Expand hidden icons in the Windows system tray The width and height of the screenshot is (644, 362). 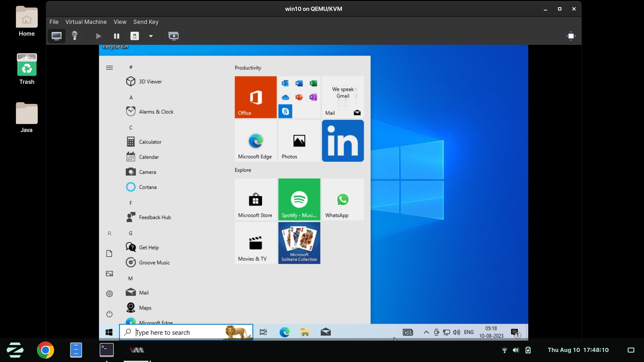[x=426, y=332]
